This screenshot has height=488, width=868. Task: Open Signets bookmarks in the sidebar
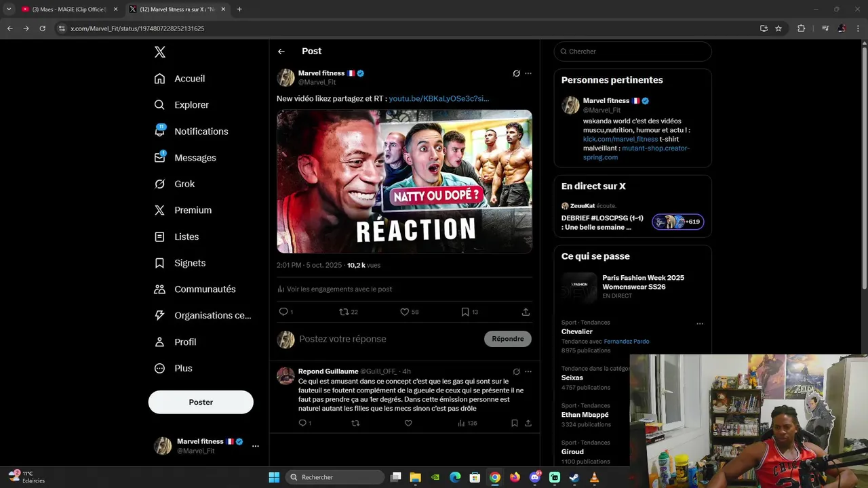coord(180,263)
